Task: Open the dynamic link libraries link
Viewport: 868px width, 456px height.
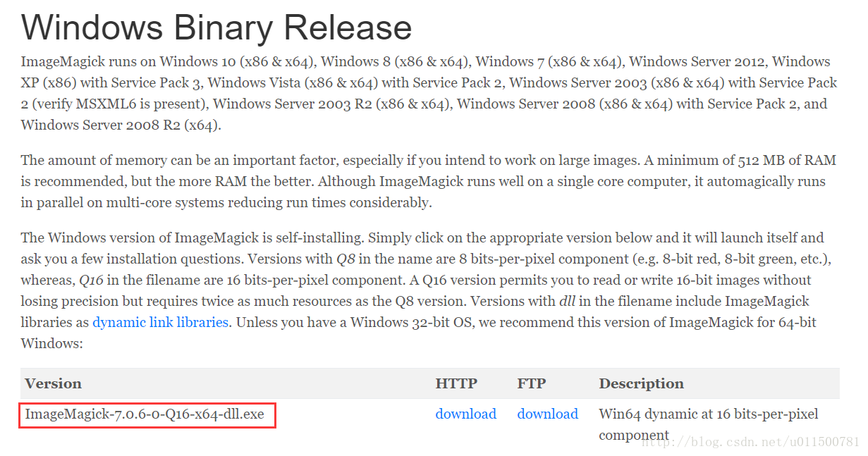Action: click(161, 322)
